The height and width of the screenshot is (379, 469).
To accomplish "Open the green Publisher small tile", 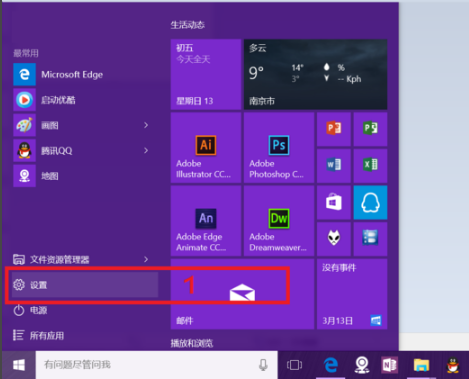I will click(370, 129).
